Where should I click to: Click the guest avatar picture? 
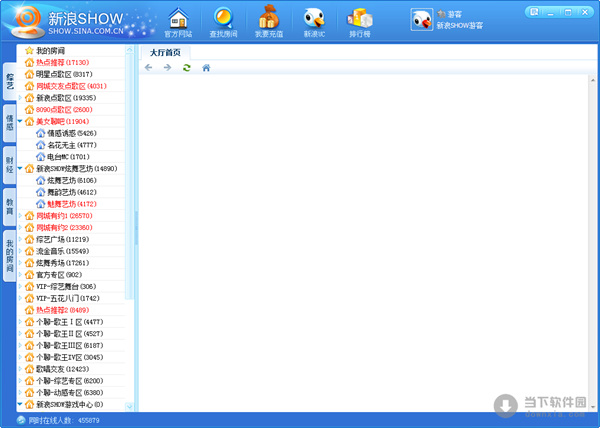(x=422, y=20)
